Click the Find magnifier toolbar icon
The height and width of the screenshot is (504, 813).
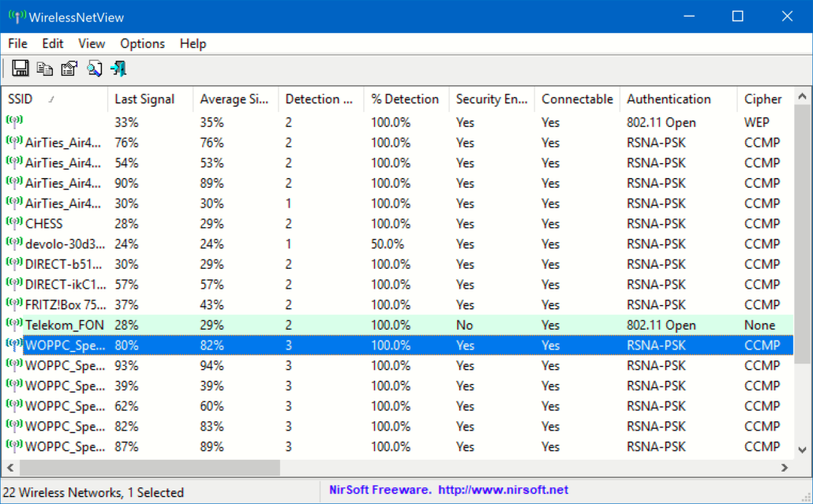pyautogui.click(x=94, y=69)
